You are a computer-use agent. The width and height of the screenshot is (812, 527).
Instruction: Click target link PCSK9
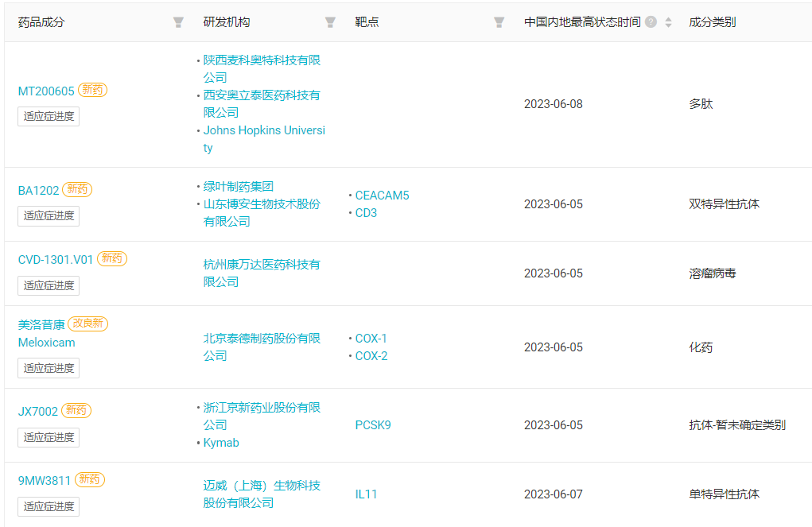click(x=373, y=425)
